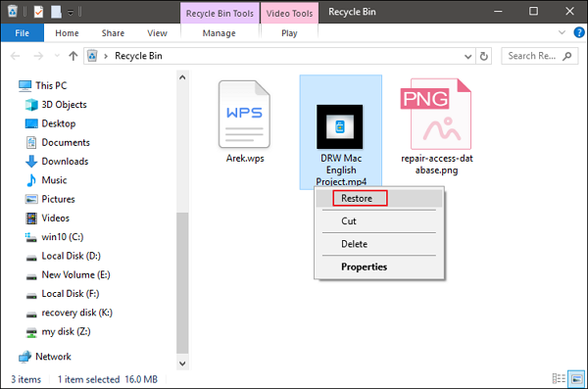Select the repair-access-database.png file icon
Image resolution: width=588 pixels, height=389 pixels.
point(436,114)
